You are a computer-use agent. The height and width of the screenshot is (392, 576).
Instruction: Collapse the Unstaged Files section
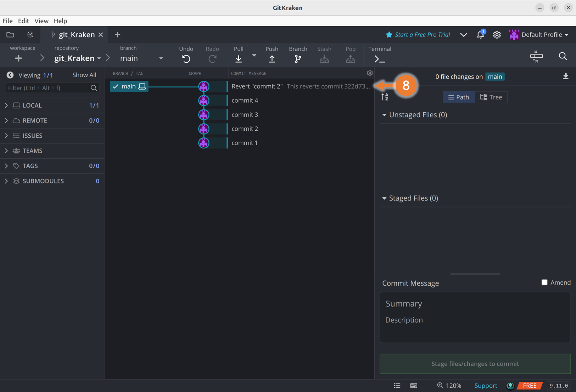(384, 115)
